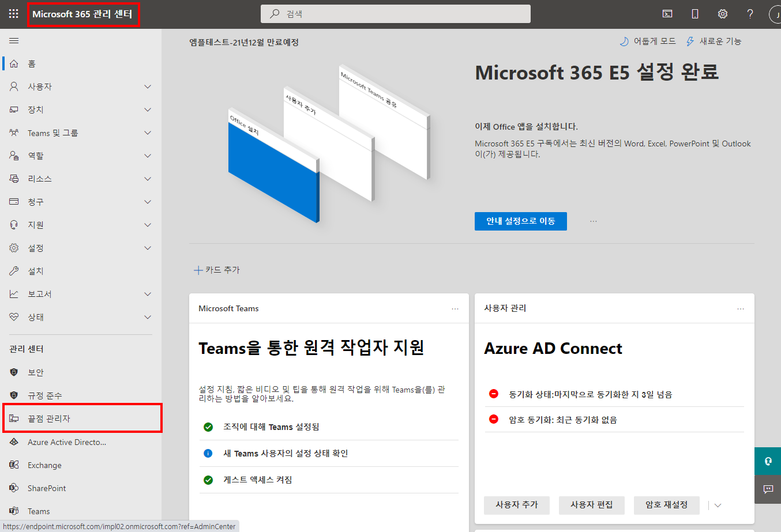Image resolution: width=781 pixels, height=532 pixels.
Task: Click the search magnifier icon
Action: (275, 14)
